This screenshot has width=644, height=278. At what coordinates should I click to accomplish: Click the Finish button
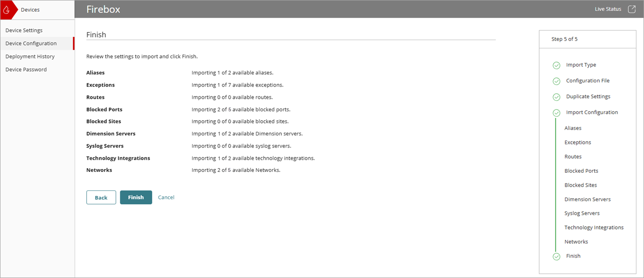tap(136, 197)
